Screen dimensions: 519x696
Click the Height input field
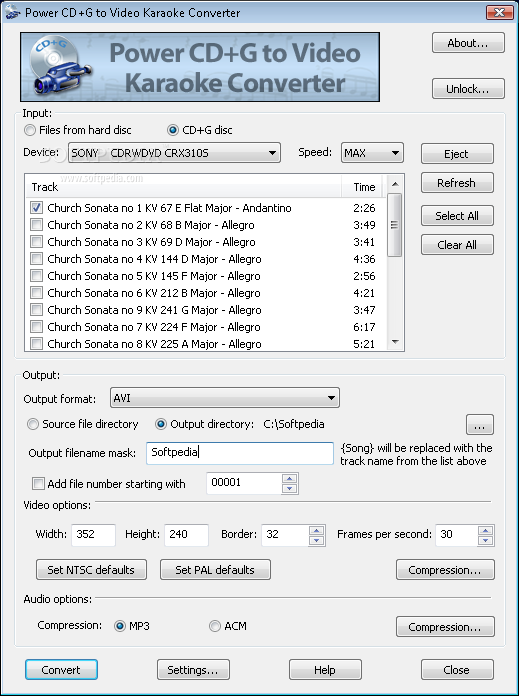tap(186, 534)
